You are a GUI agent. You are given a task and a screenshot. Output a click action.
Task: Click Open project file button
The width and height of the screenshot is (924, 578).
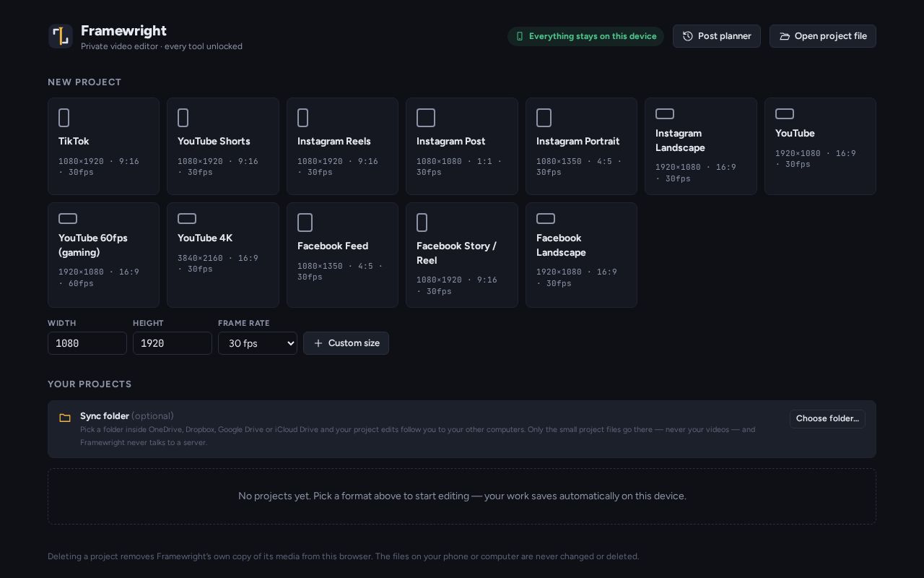pos(823,36)
